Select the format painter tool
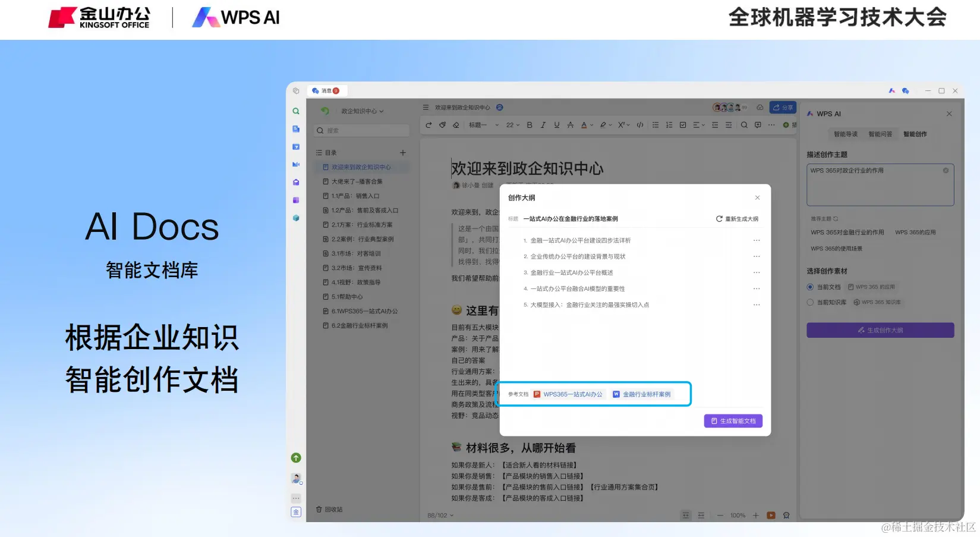The width and height of the screenshot is (980, 537). (x=442, y=125)
